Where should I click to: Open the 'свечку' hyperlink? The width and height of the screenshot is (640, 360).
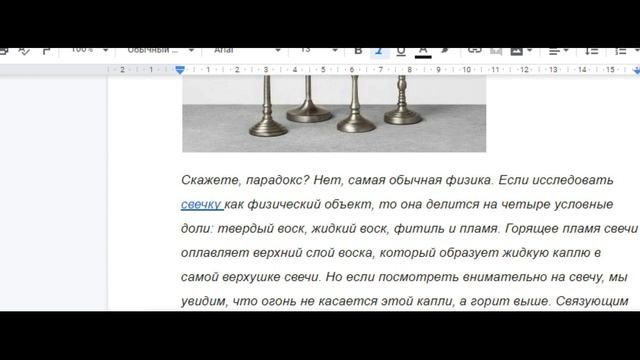click(x=201, y=204)
